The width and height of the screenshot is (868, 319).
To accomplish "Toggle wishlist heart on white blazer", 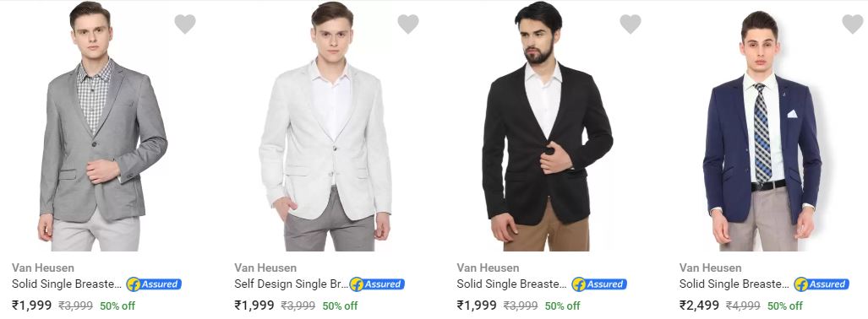I will point(408,24).
